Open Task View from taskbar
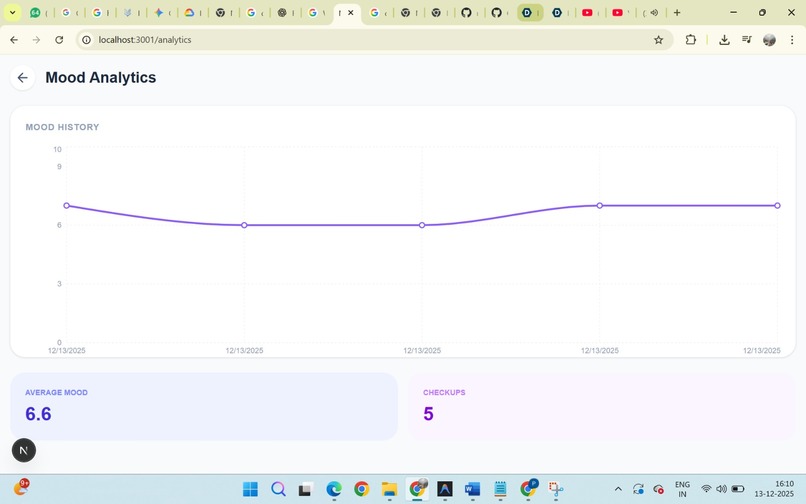The image size is (806, 504). (x=305, y=489)
